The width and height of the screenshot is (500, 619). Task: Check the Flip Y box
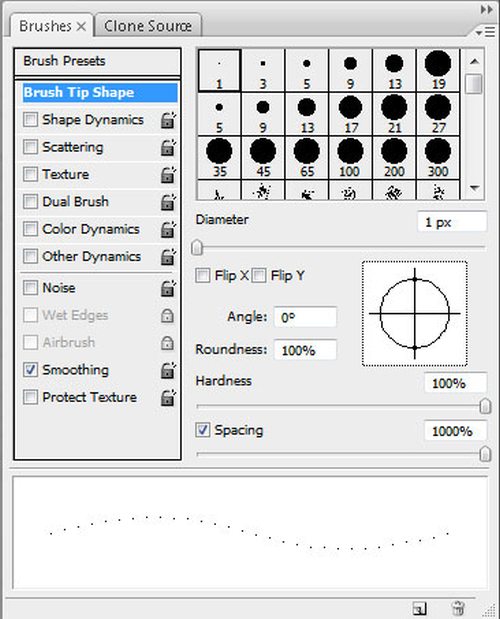coord(259,275)
